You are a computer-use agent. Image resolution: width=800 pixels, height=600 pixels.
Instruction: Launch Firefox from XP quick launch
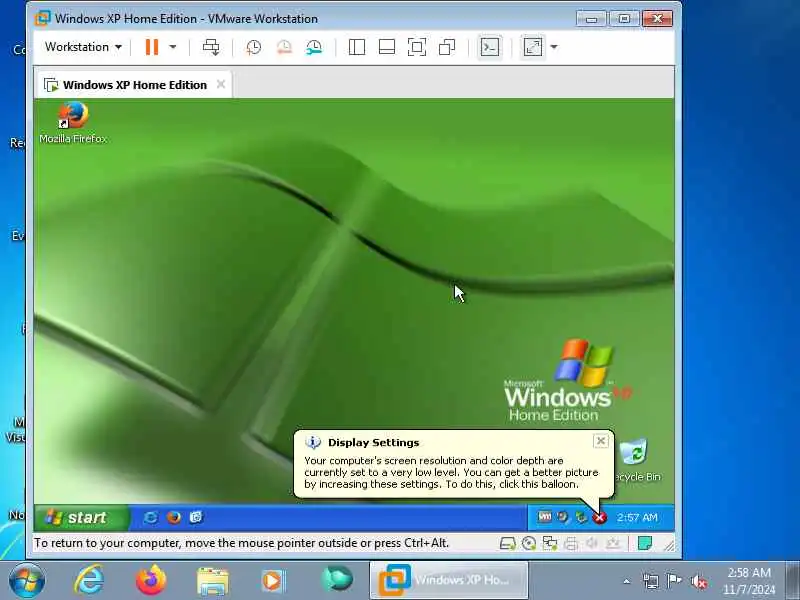[x=173, y=517]
